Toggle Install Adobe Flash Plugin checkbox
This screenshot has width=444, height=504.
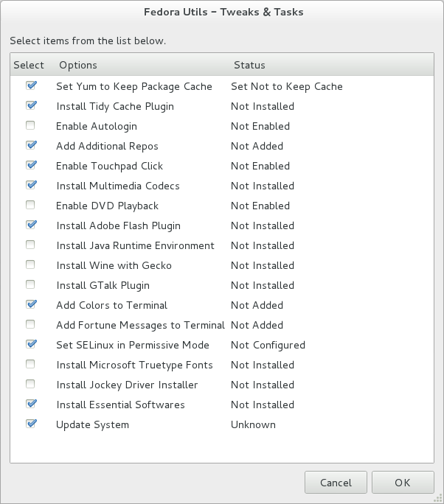30,225
